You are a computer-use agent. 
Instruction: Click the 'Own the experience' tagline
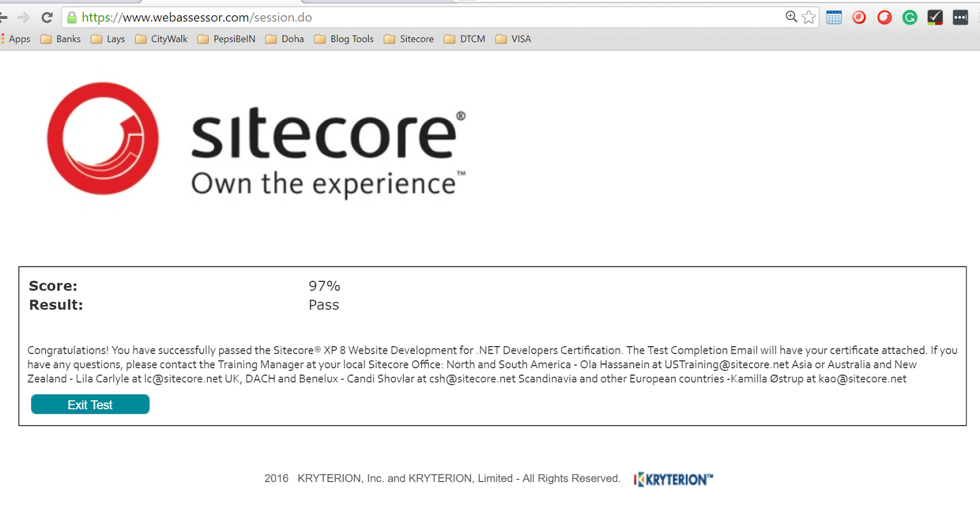(328, 184)
